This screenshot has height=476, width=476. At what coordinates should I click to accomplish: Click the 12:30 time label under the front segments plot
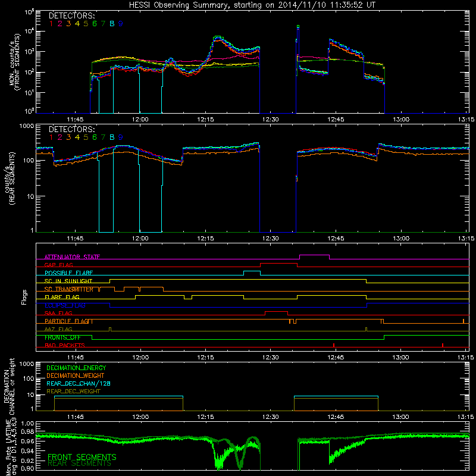271,120
